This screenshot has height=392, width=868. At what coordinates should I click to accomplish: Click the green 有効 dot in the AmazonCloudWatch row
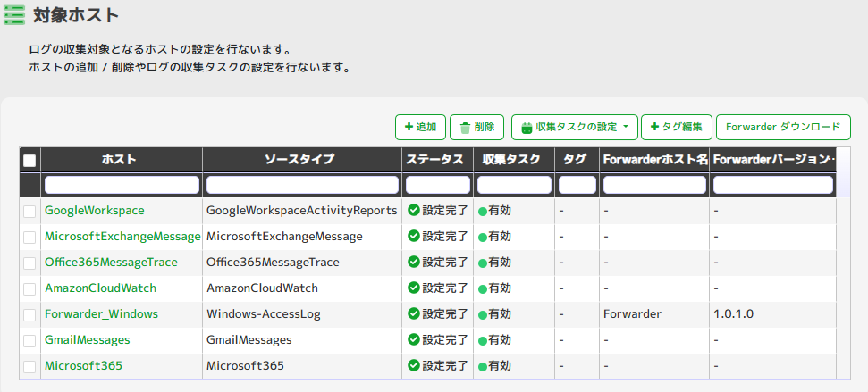(482, 289)
